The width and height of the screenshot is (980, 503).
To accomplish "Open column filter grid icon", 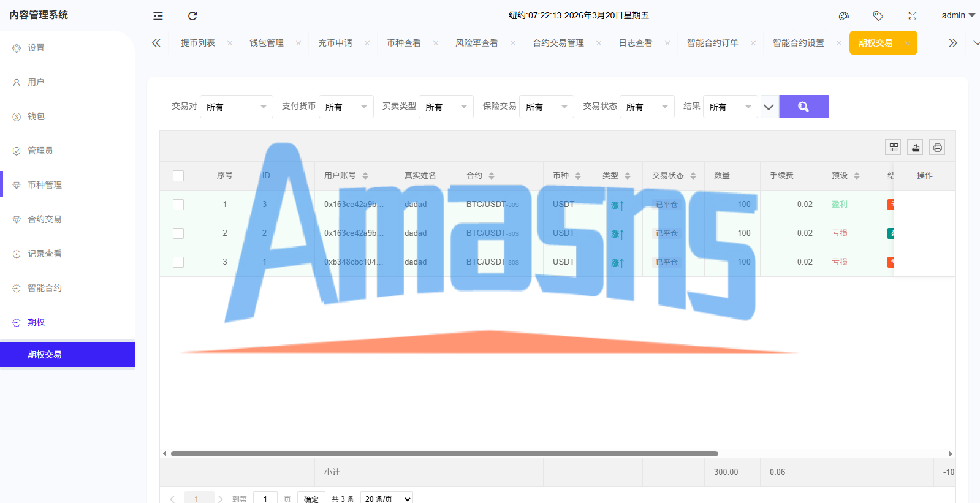I will [894, 147].
